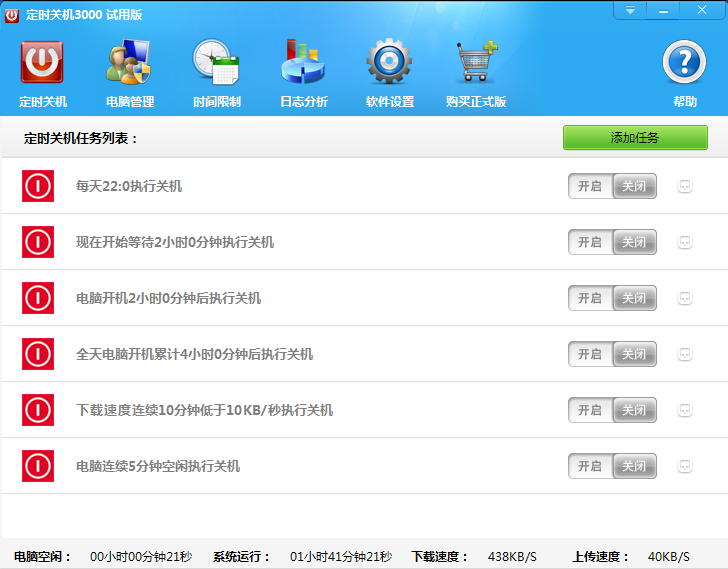Click red power icon for 电脑开机2小时0分钟后 task
The height and width of the screenshot is (569, 728).
pos(38,298)
